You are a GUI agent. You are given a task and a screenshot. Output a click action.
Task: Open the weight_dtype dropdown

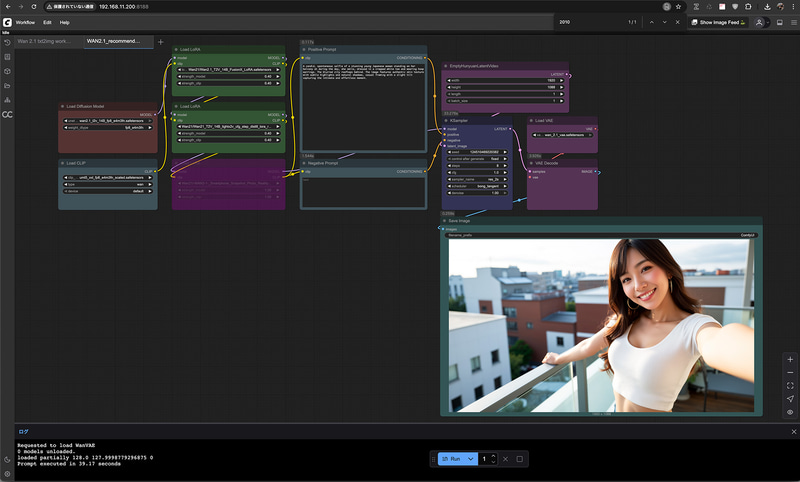(108, 128)
